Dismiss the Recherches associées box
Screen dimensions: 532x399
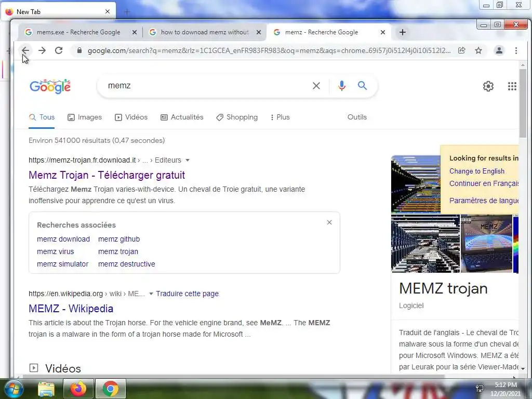tap(329, 222)
